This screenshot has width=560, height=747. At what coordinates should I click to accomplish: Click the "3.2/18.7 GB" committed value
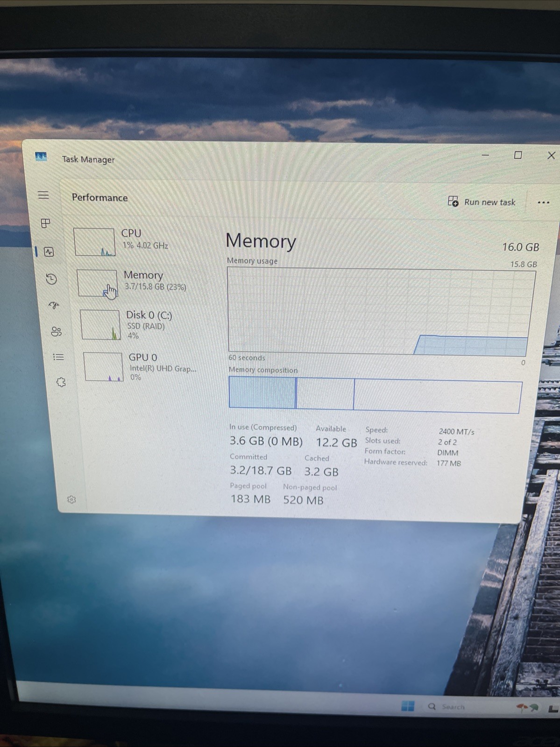point(261,470)
